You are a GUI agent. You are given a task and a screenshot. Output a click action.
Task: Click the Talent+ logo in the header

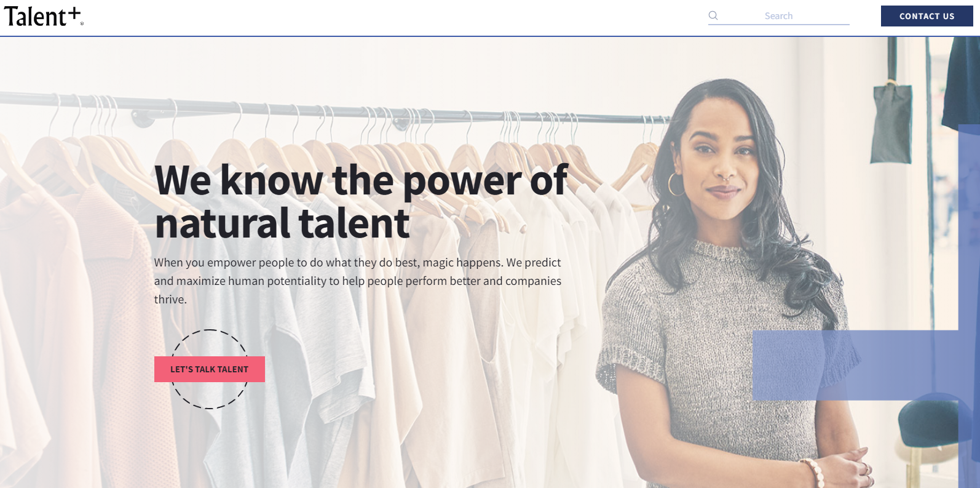click(43, 16)
